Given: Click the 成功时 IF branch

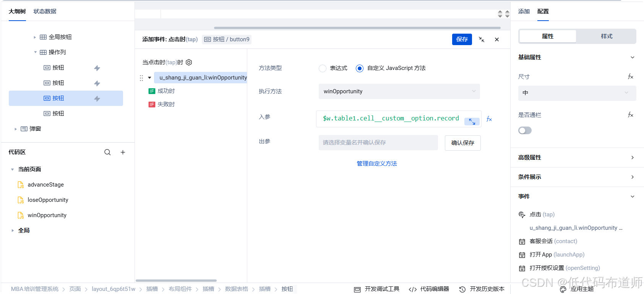Looking at the screenshot, I should 162,91.
